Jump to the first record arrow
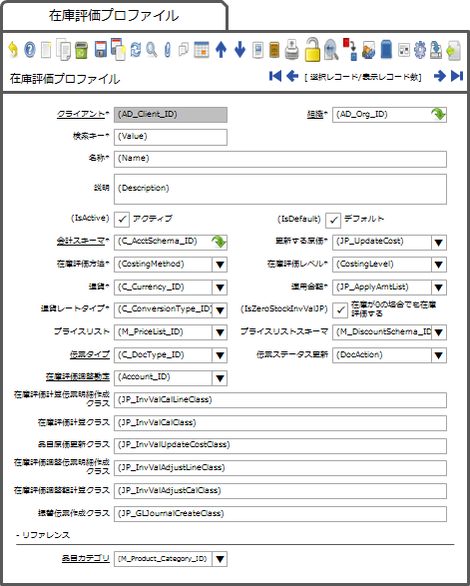The width and height of the screenshot is (470, 586). click(275, 76)
